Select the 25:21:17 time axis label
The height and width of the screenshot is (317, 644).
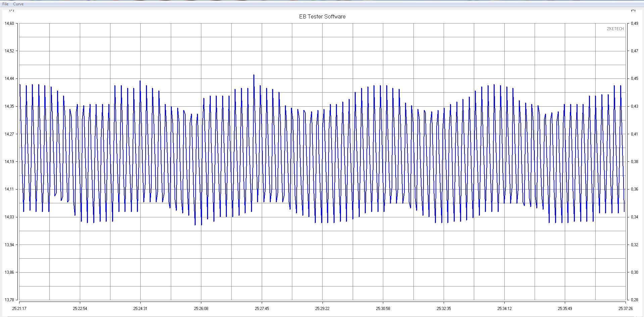tap(19, 308)
